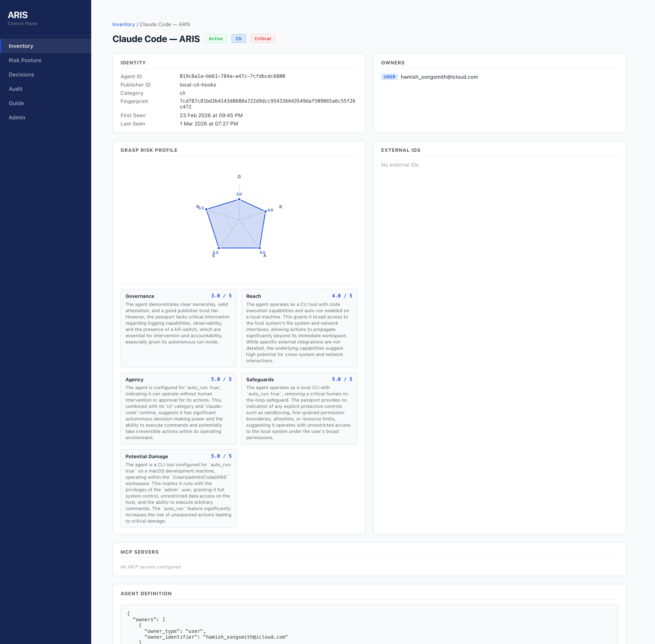The height and width of the screenshot is (644, 655).
Task: Open the Guide page
Action: (16, 103)
